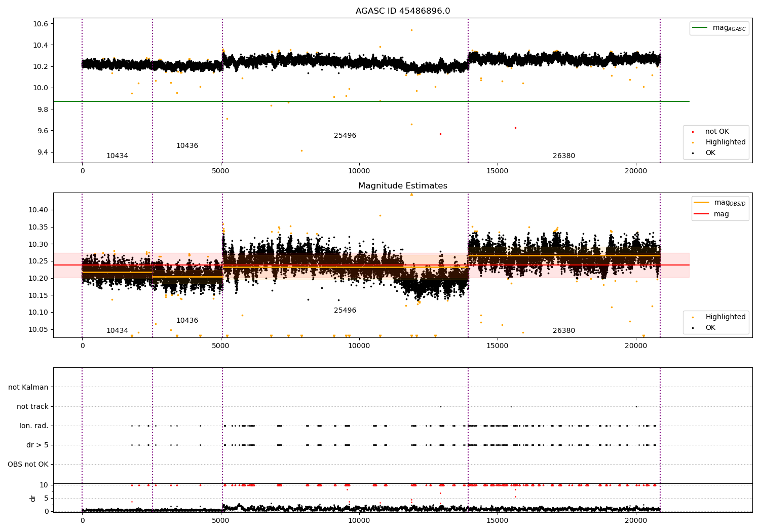Click y-tick "9.4" on top plot
Viewport: 760px width, 532px height.
point(43,153)
